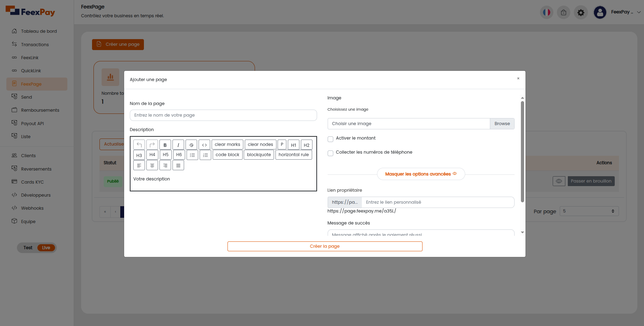644x326 pixels.
Task: Click the Actualiser button behind modal
Action: tap(112, 144)
